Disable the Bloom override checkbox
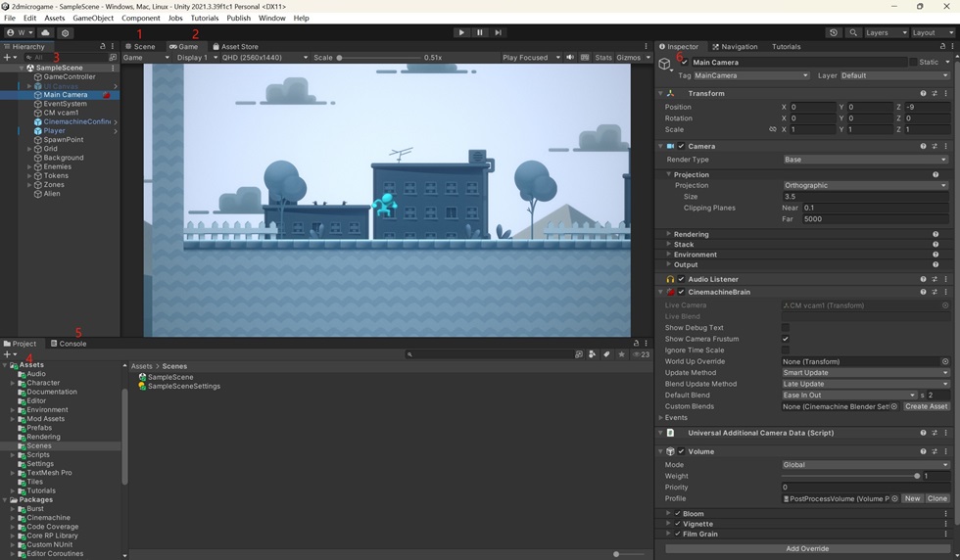This screenshot has height=560, width=960. (x=678, y=513)
